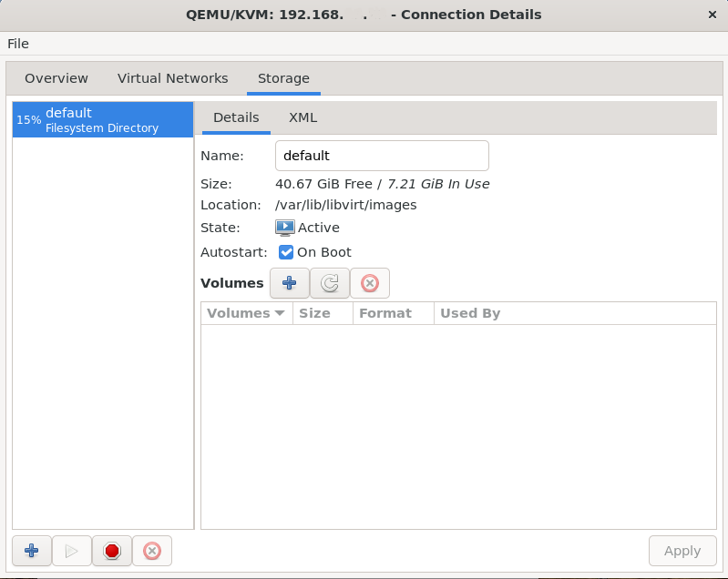Click the Format column header
Screen dimensions: 728x579
point(385,313)
